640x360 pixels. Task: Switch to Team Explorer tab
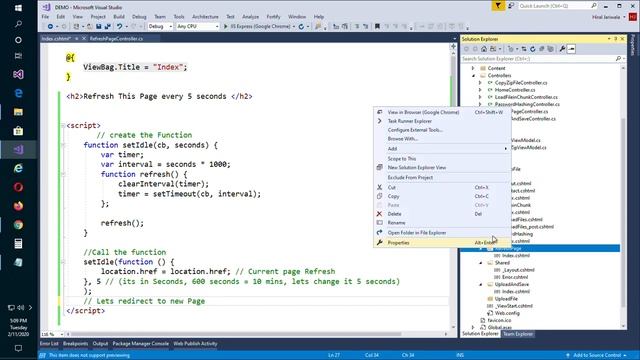[x=518, y=334]
